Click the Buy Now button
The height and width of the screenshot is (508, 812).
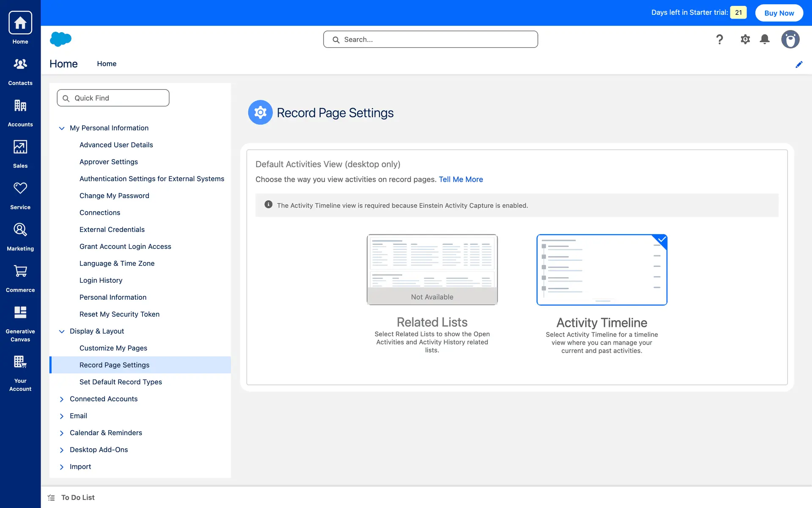pyautogui.click(x=779, y=13)
